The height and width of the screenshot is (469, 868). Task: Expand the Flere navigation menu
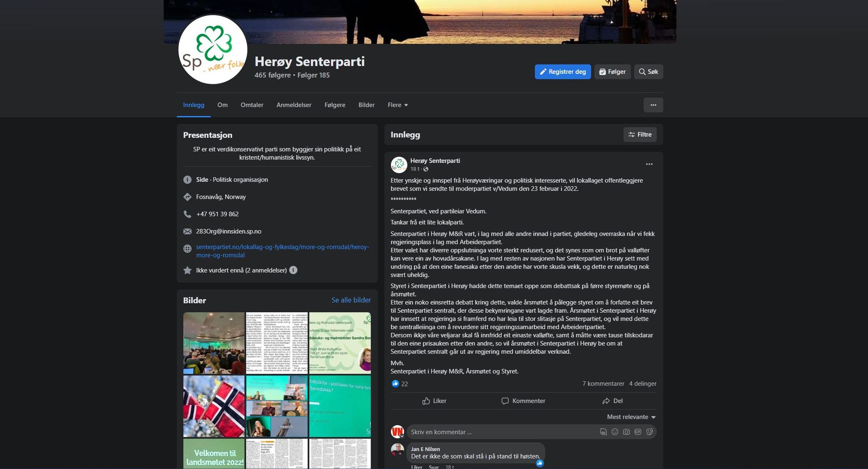click(397, 105)
